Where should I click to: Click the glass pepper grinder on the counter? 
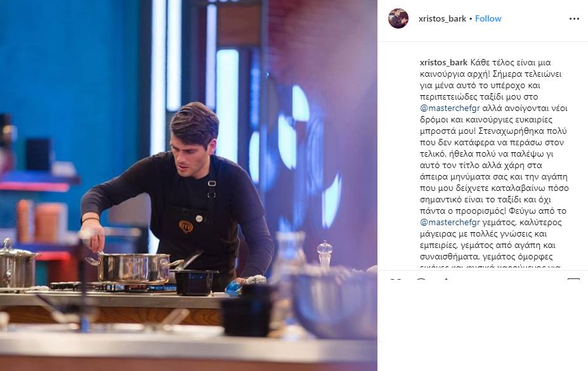point(324,254)
